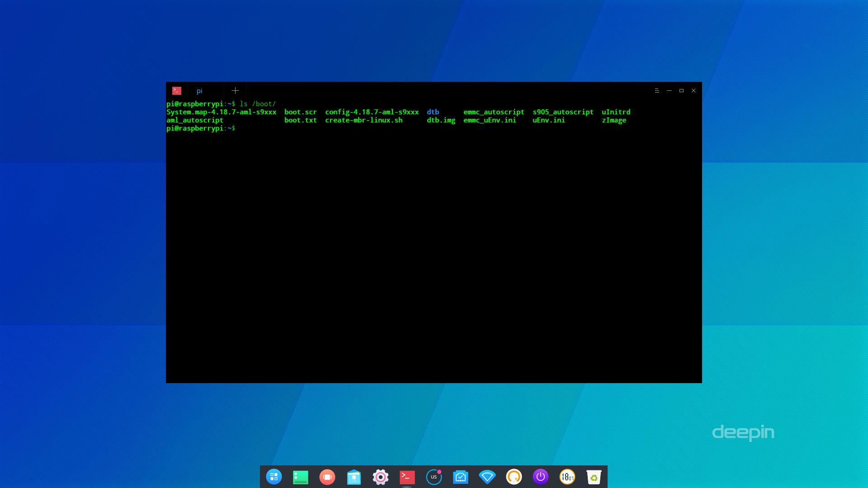Click 'uEnv.ini' file name
Screen dimensions: 868x488
pyautogui.click(x=549, y=120)
